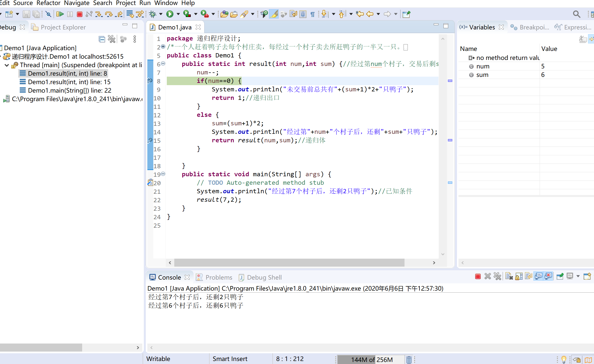The image size is (594, 364).
Task: Open the Display Selected Console dropdown
Action: [x=578, y=276]
